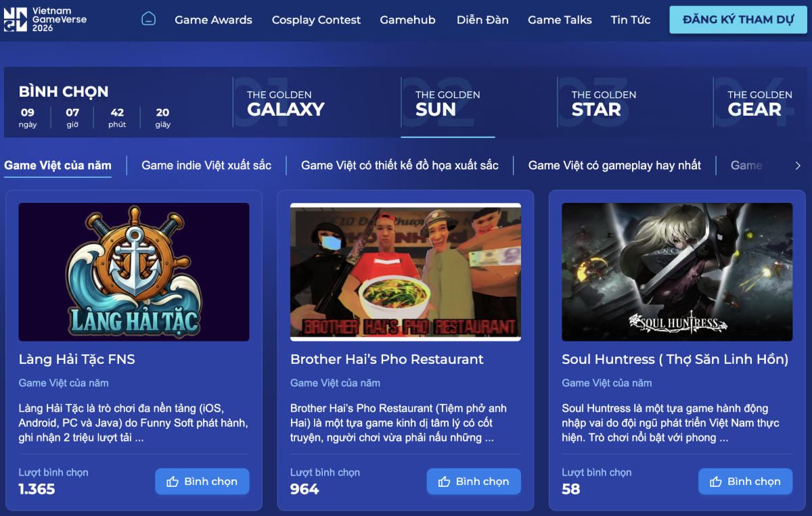
Task: Select Game indie Việt xuất sắc category
Action: coord(206,165)
